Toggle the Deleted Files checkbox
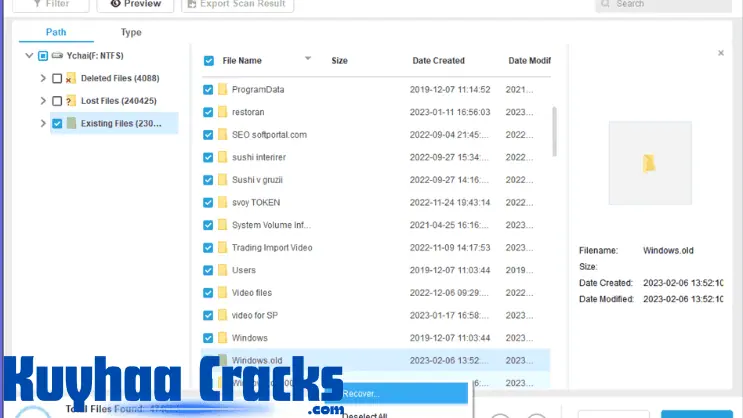Image resolution: width=743 pixels, height=418 pixels. [57, 78]
